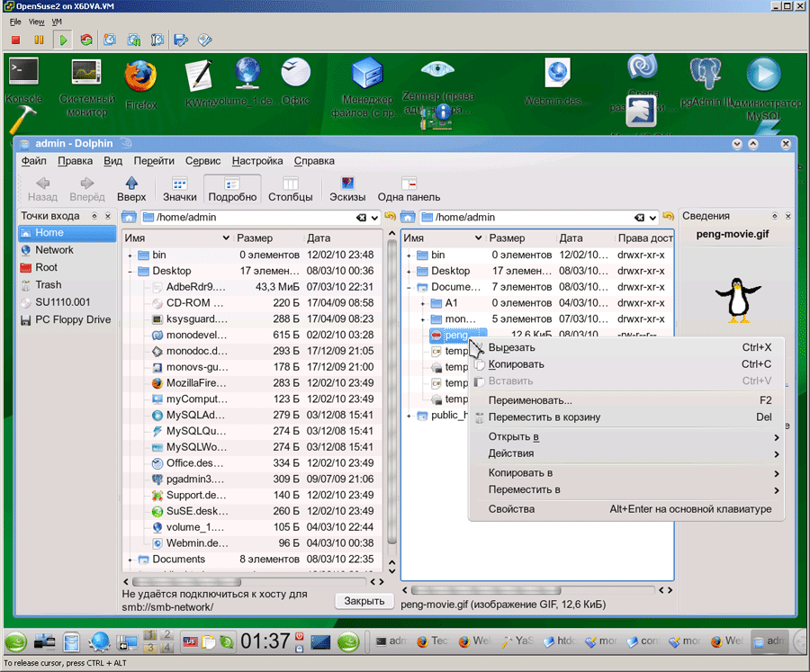Open the Перейти menu
810x672 pixels.
pos(154,161)
